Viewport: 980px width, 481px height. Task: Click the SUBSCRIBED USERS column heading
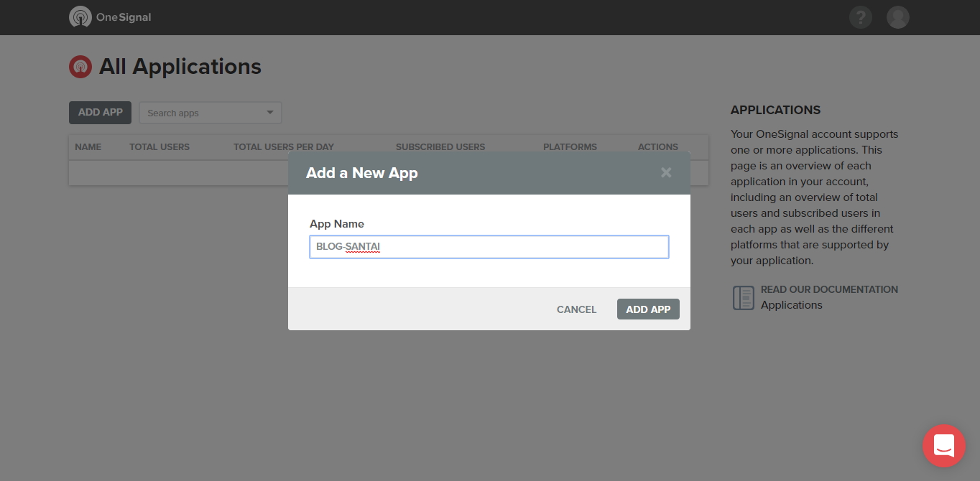[x=440, y=146]
